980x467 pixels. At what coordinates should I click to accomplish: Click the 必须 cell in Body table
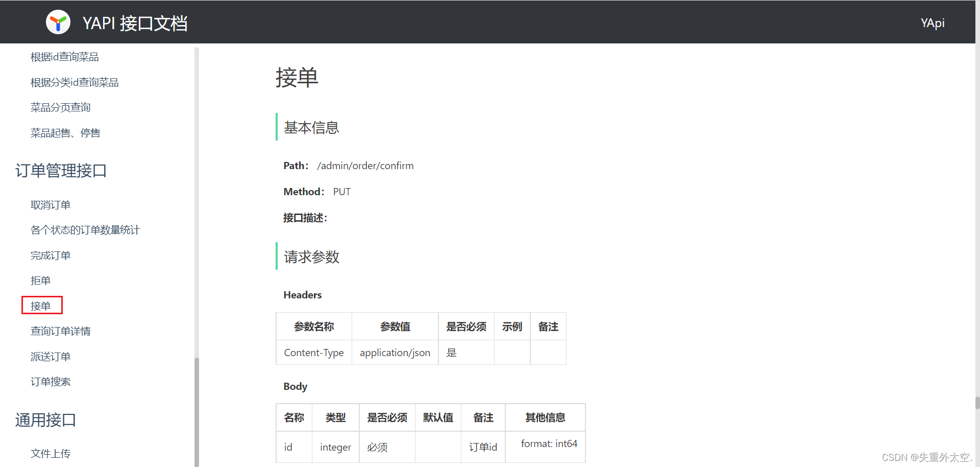[387, 447]
